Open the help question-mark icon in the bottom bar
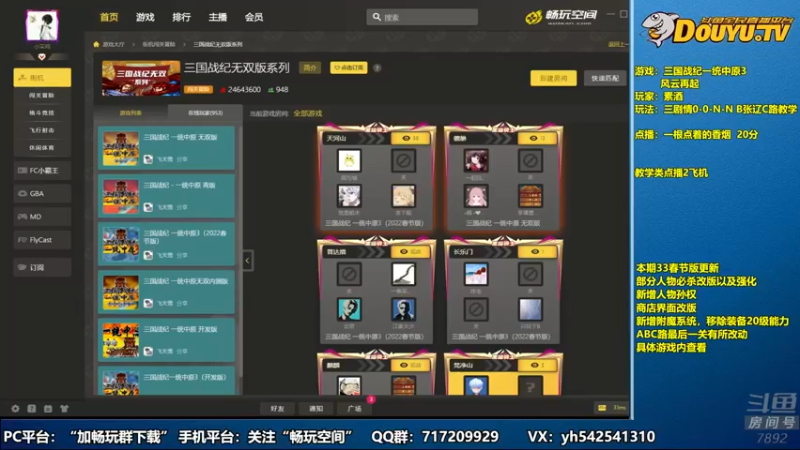This screenshot has width=800, height=450. click(32, 409)
